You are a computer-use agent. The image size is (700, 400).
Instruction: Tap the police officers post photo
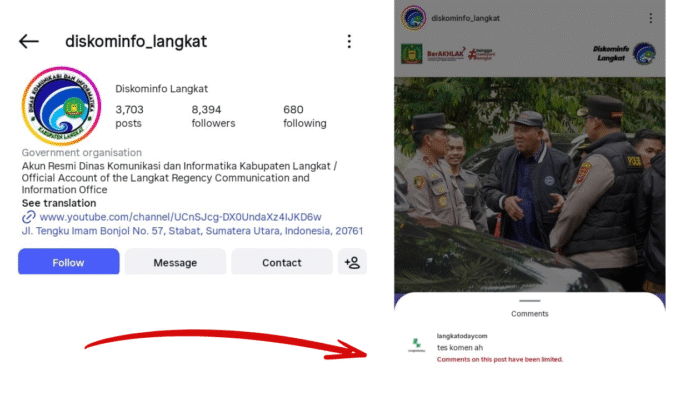coord(529,184)
